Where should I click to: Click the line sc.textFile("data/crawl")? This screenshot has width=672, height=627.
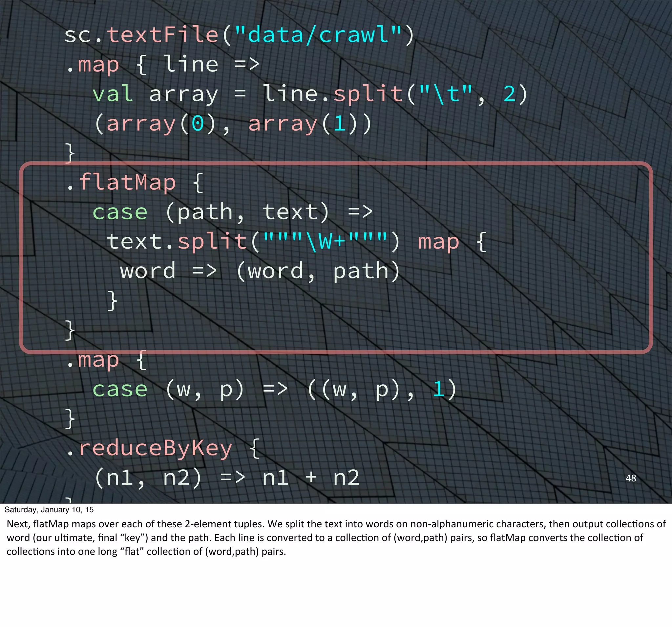click(239, 35)
